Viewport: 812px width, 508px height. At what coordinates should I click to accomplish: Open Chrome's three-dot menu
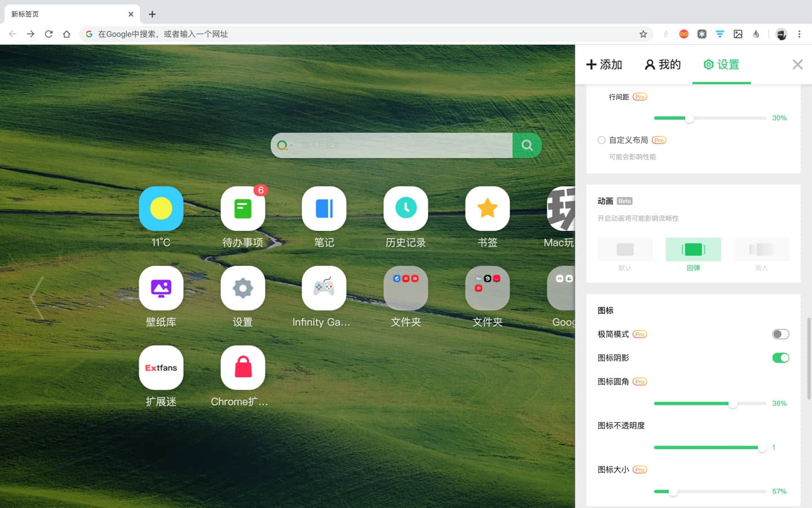point(799,34)
